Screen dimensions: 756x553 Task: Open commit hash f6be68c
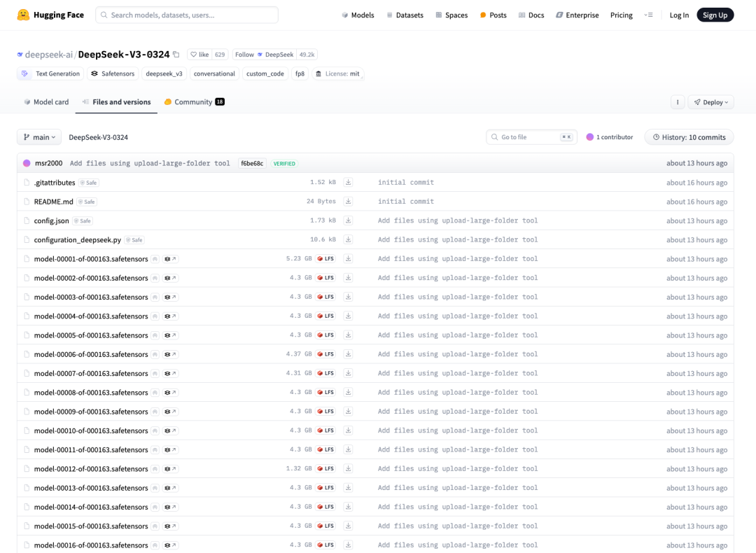252,163
